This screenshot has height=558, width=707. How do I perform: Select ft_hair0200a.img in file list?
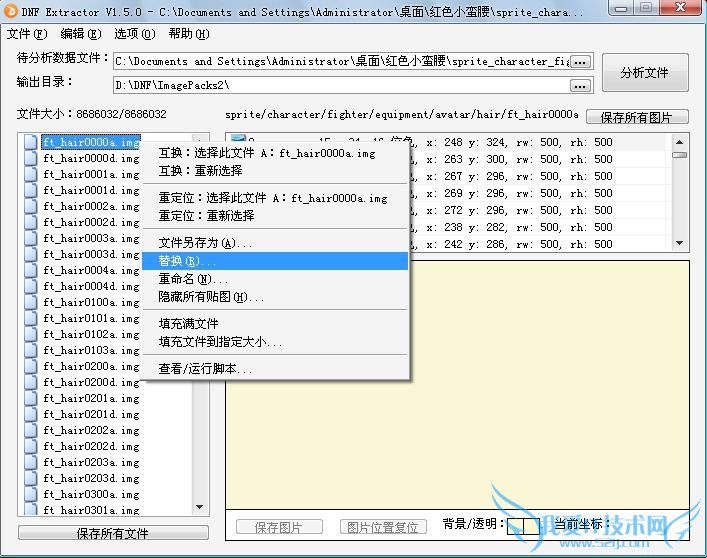click(91, 366)
